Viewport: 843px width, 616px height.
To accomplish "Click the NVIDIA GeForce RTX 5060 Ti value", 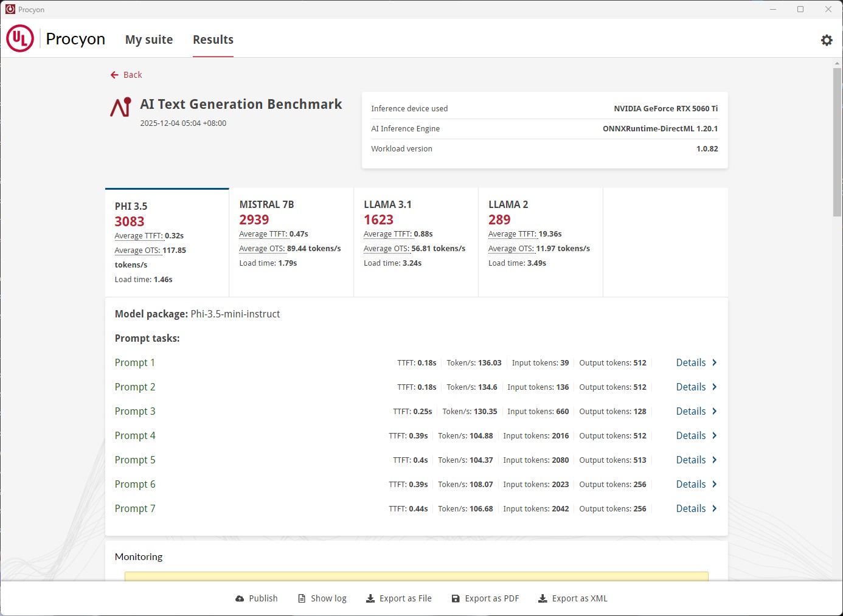I will 666,109.
